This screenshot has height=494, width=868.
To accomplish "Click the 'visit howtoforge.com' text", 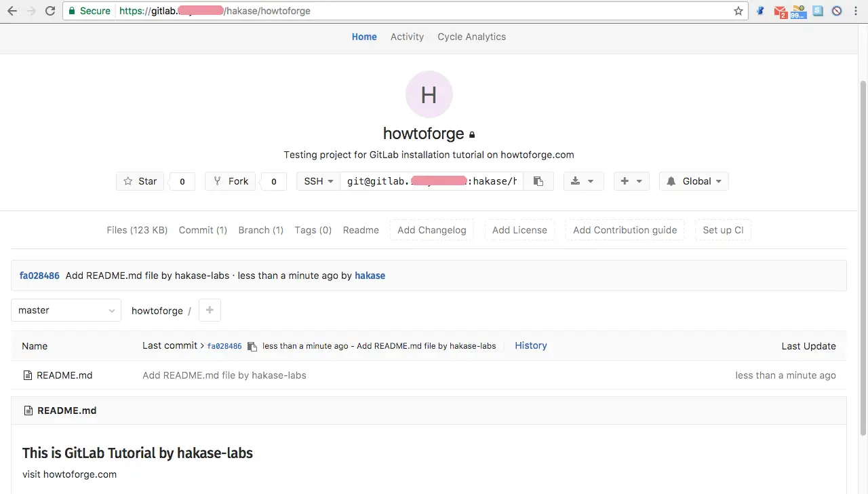I will pyautogui.click(x=69, y=474).
